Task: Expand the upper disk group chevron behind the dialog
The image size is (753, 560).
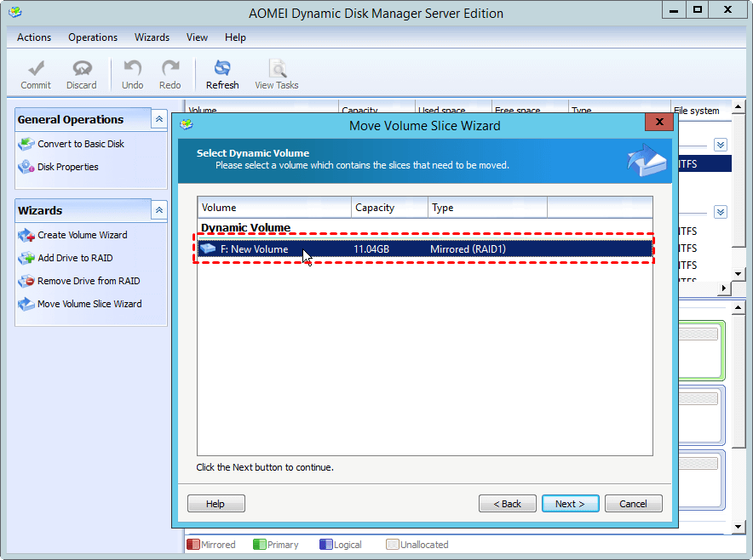Action: click(x=721, y=145)
